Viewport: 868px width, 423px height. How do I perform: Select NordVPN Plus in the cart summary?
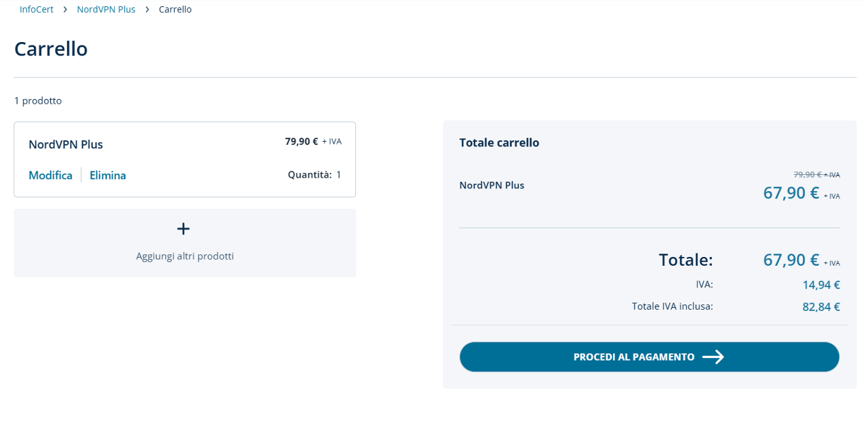pyautogui.click(x=492, y=185)
